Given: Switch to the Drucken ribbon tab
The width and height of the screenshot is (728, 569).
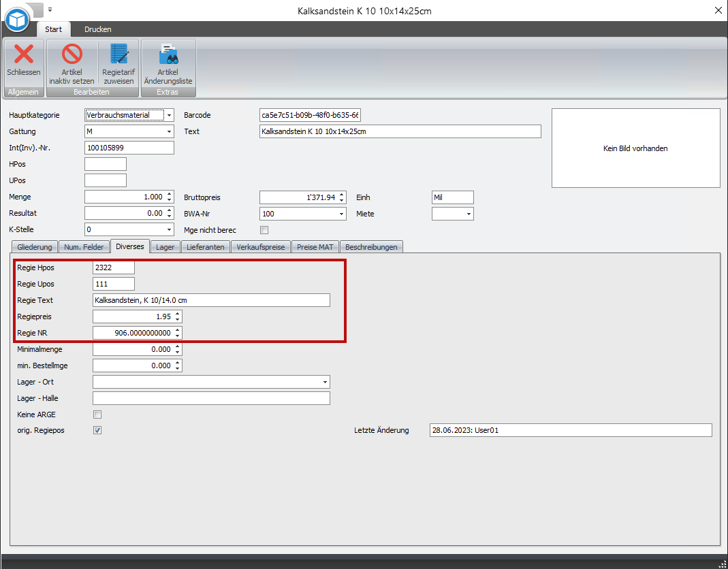Looking at the screenshot, I should pos(98,29).
